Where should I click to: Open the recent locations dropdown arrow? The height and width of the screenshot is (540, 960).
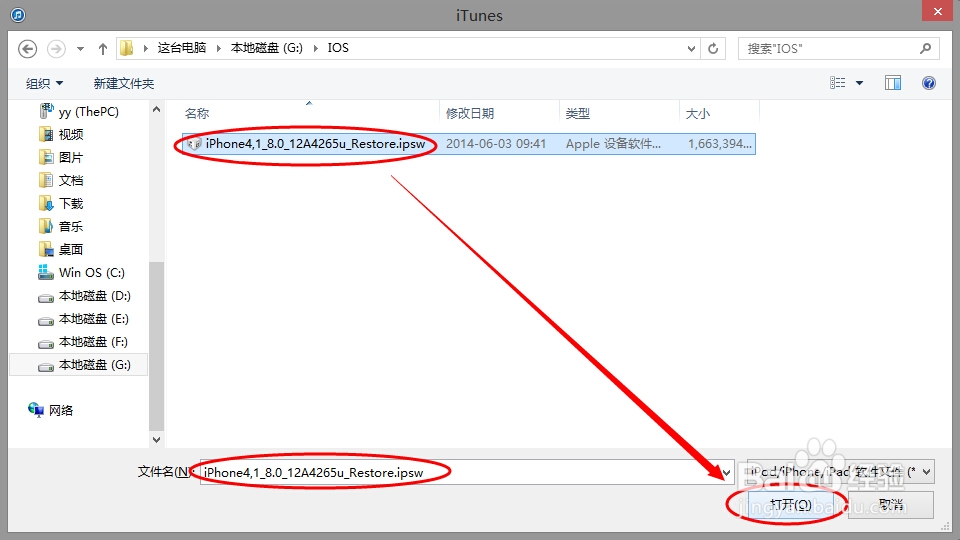click(x=80, y=49)
